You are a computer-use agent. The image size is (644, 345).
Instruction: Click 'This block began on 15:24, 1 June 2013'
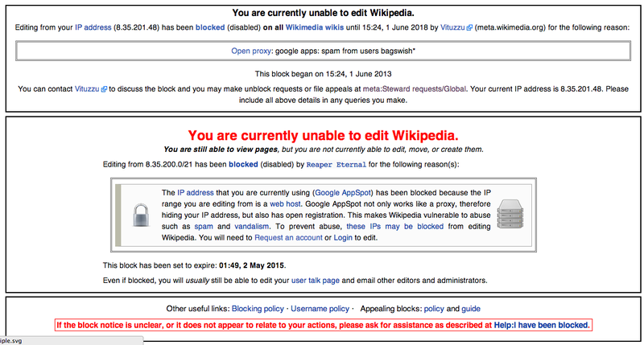point(324,74)
